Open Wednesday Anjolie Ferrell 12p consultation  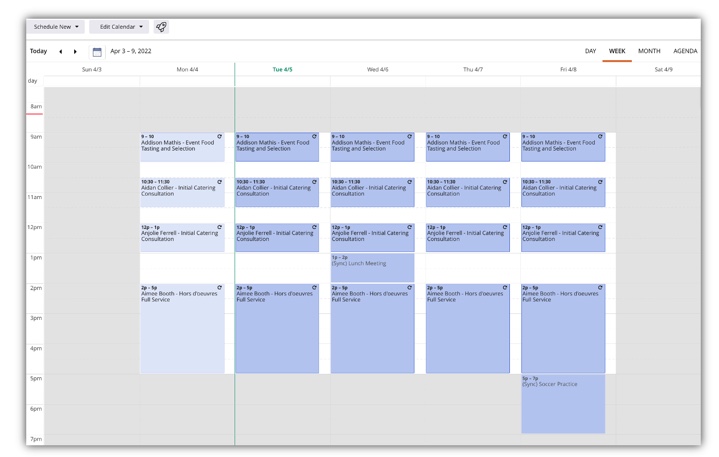click(x=372, y=237)
